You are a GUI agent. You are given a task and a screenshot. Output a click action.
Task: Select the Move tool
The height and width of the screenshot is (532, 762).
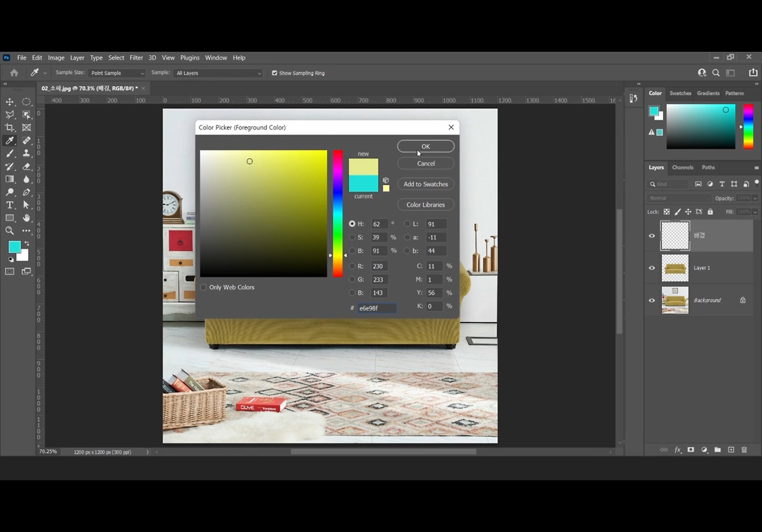(10, 102)
